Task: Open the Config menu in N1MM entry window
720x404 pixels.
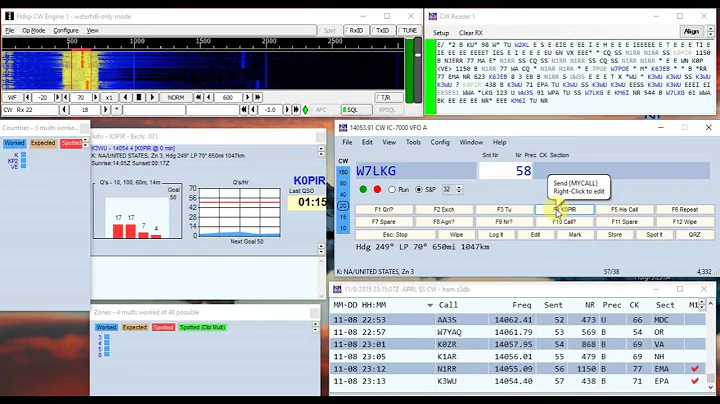Action: click(x=440, y=142)
